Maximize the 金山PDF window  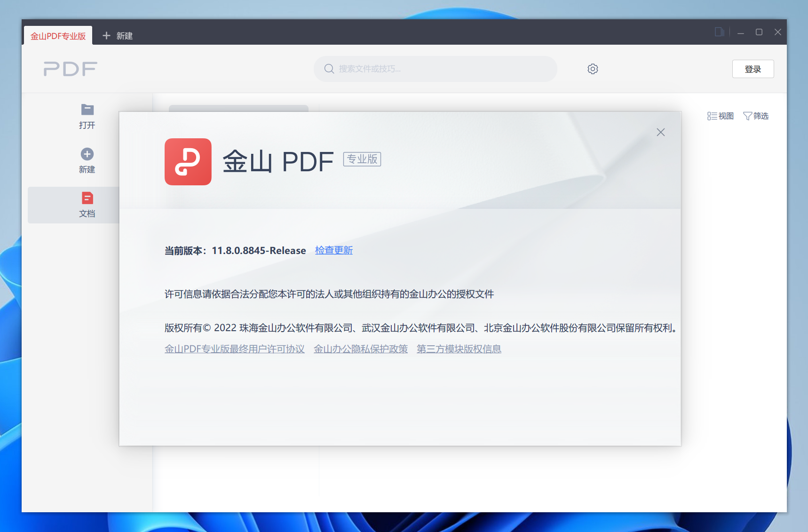click(759, 32)
